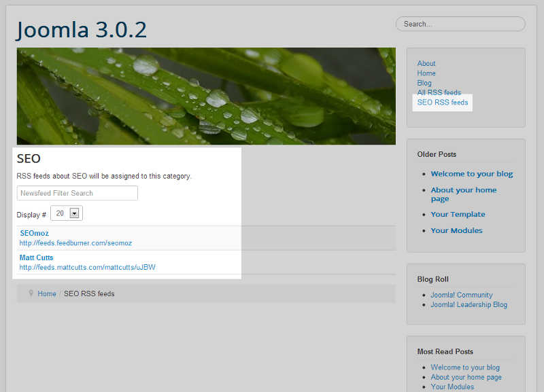
Task: Open Your Modules in Older Posts
Action: 456,230
